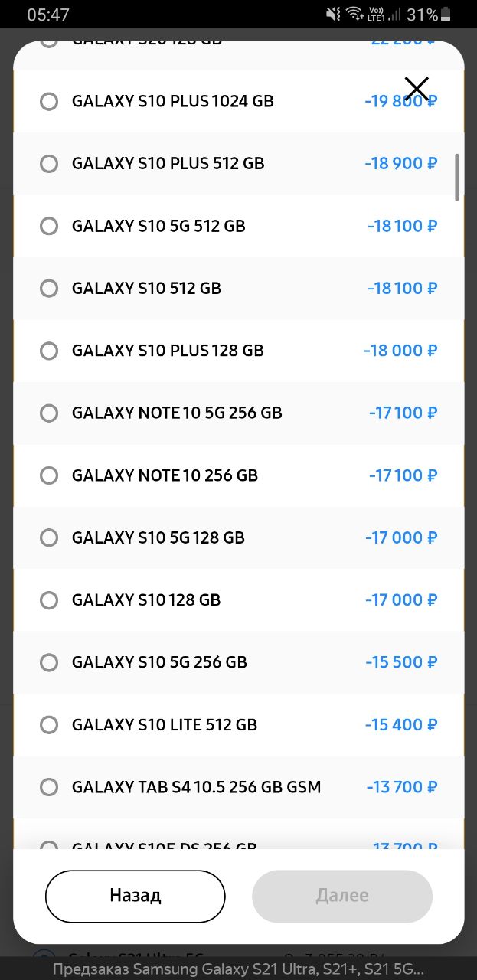The height and width of the screenshot is (980, 477).
Task: Pick Galaxy S10 128 GB radio button
Action: tap(49, 599)
